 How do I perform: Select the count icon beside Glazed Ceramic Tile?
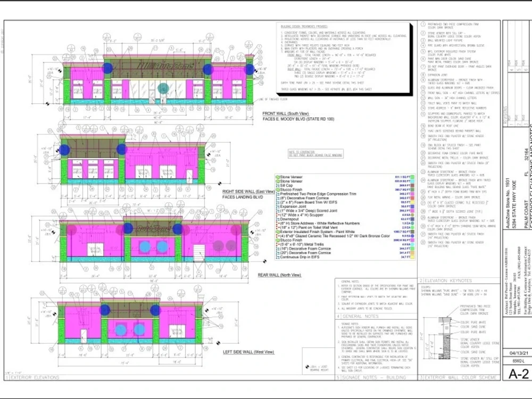coord(278,236)
